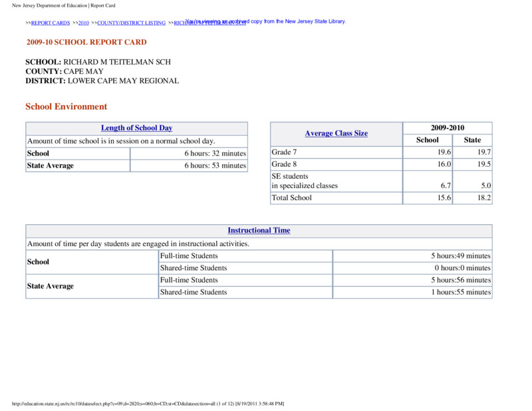Select the SCHOOL: RICHARD M TEITELMAN SCH line

coord(98,62)
